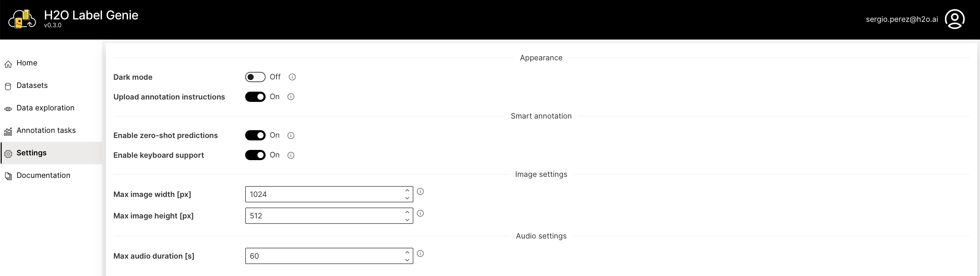Screen dimensions: 980x276
Task: Click info icon beside Max audio duration
Action: coord(420,254)
